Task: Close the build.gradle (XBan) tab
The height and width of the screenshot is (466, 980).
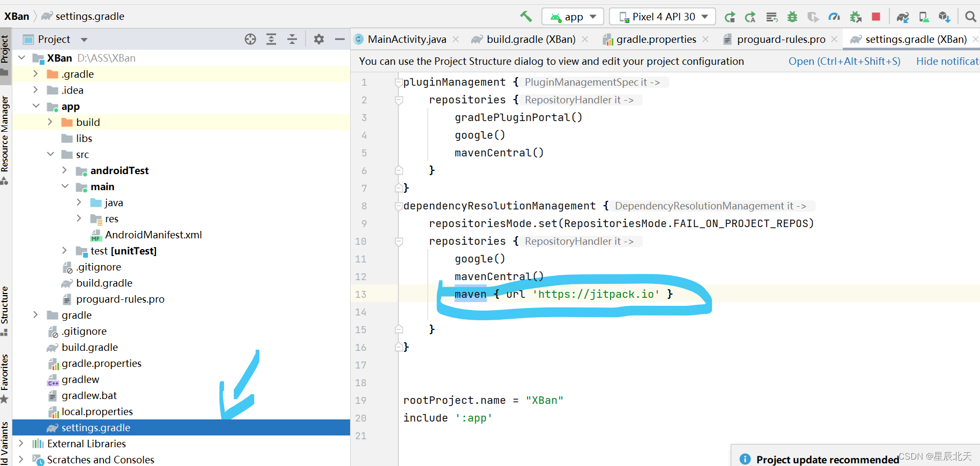Action: (585, 39)
